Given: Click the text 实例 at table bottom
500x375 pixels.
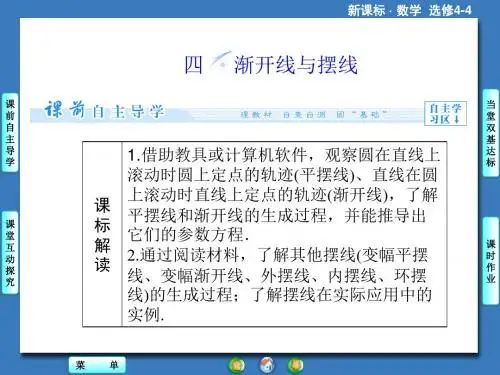Looking at the screenshot, I should coord(146,314).
